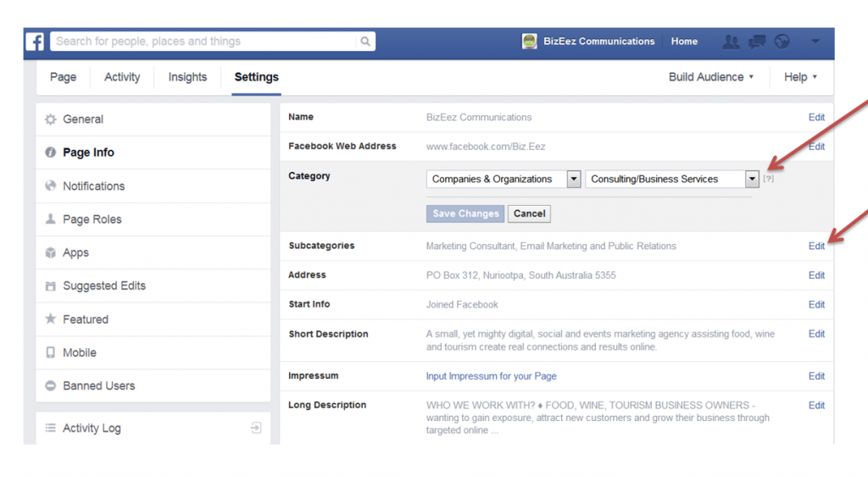Open Apps settings section
The image size is (868, 477).
pos(153,252)
